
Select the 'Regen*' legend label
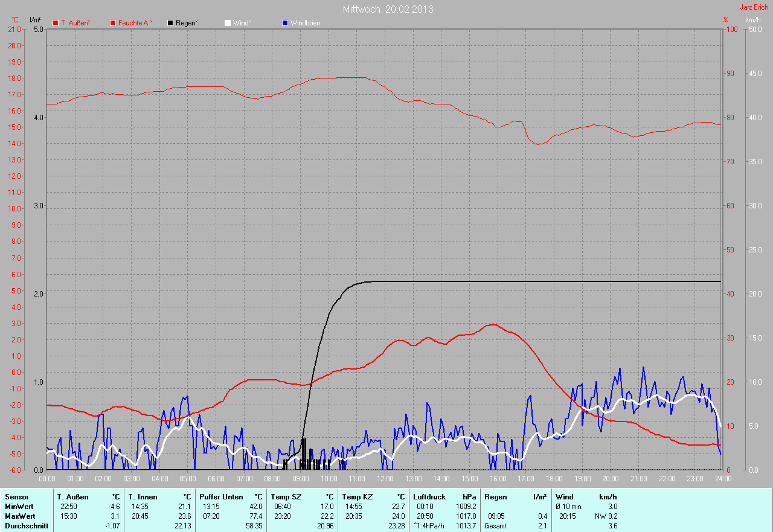(187, 23)
